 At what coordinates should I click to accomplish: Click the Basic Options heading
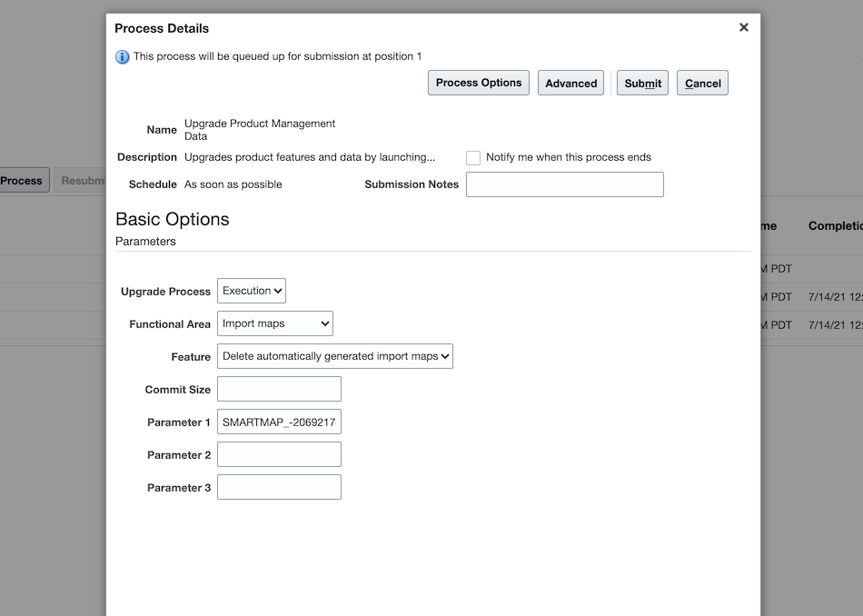[173, 219]
